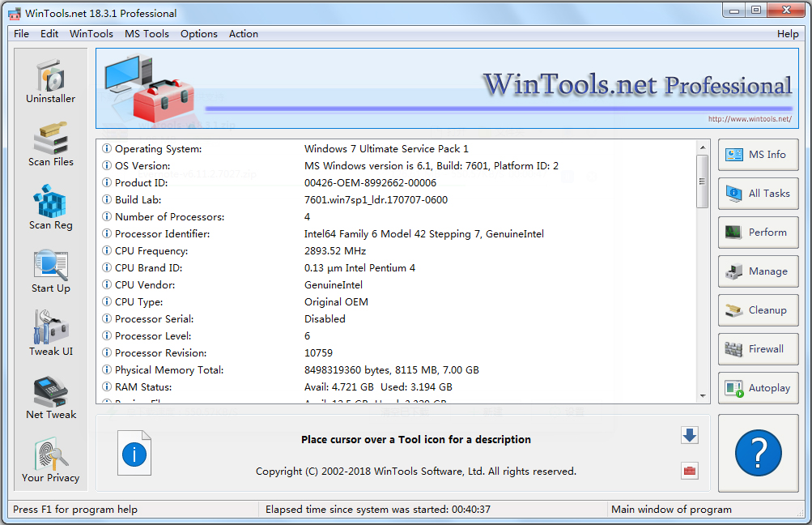Open the MS Tools menu
812x525 pixels.
(x=147, y=34)
